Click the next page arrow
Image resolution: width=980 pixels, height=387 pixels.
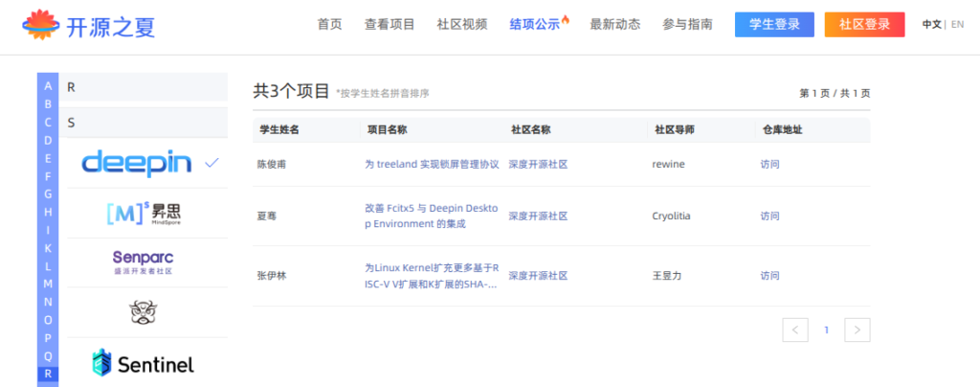pos(857,330)
